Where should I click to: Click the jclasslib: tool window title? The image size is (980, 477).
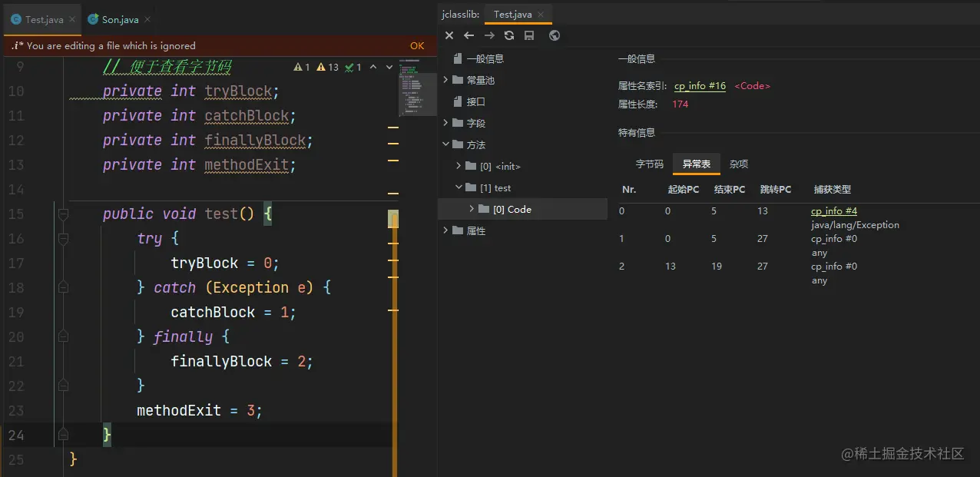point(460,14)
